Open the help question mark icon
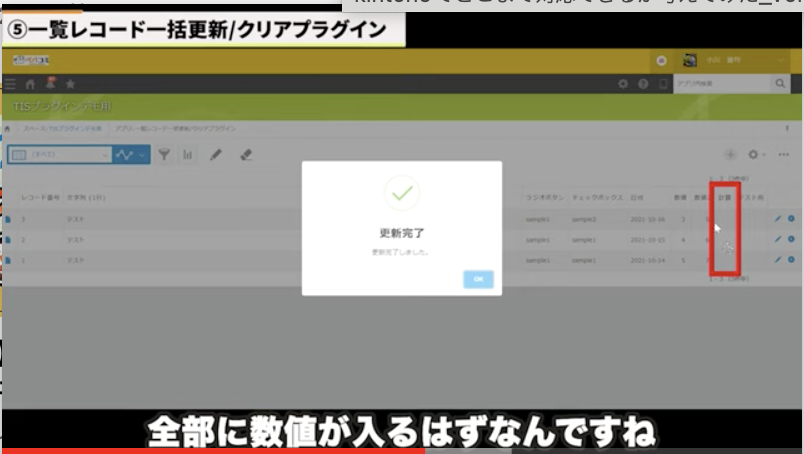The width and height of the screenshot is (804, 454). 643,85
